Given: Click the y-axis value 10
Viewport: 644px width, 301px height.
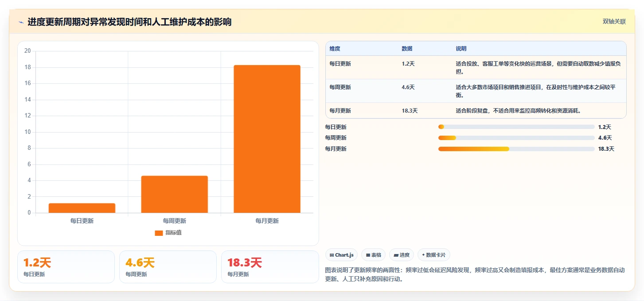Looking at the screenshot, I should 27,132.
